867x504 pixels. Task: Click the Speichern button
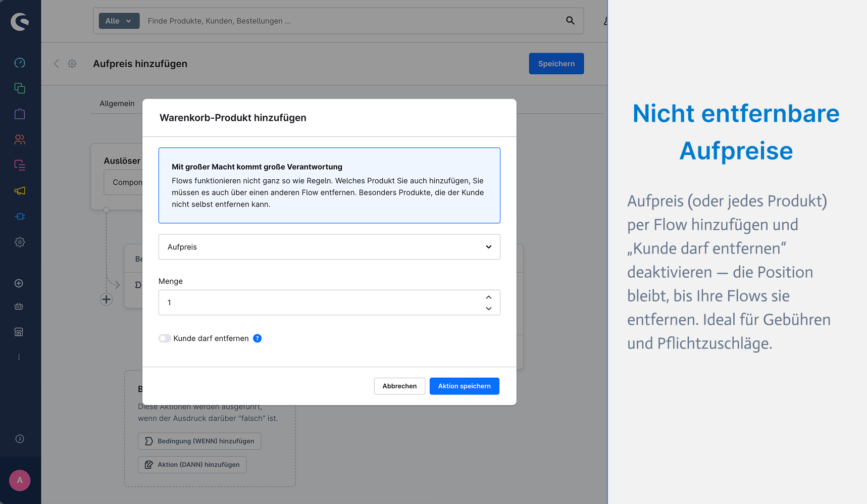coord(556,64)
